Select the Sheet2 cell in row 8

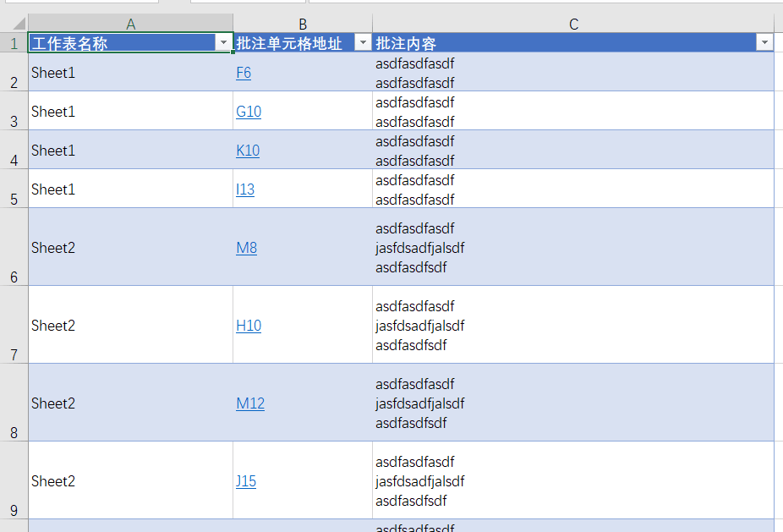131,403
